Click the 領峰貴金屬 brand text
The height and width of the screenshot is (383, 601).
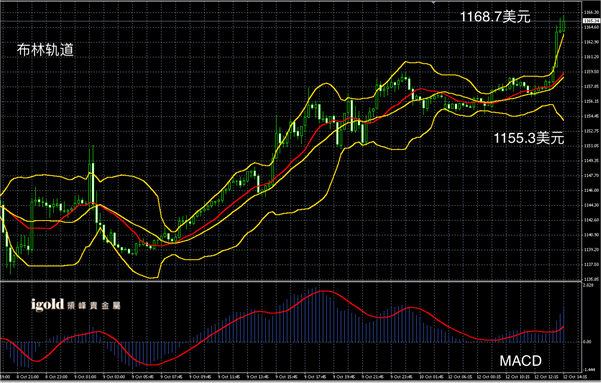coord(94,306)
